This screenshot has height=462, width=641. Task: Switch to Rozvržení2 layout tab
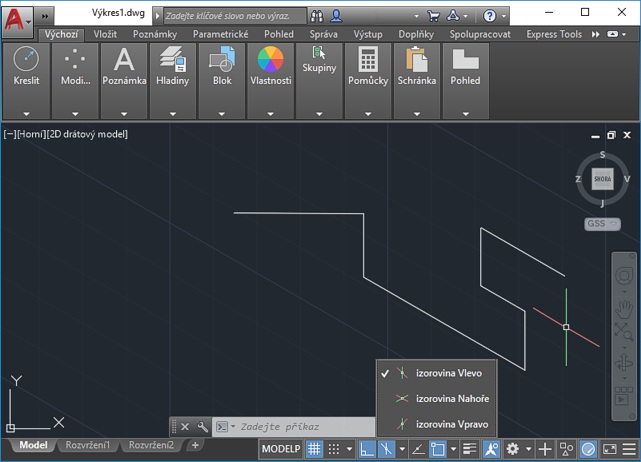[x=151, y=445]
